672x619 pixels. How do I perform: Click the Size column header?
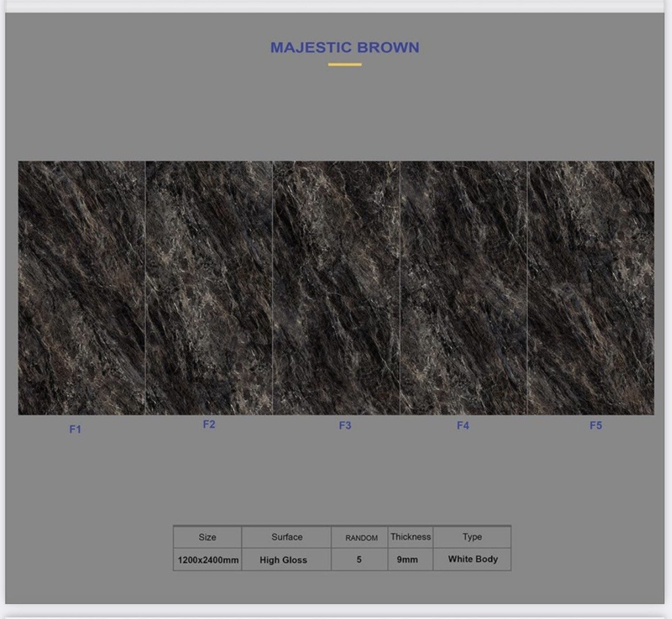(207, 537)
